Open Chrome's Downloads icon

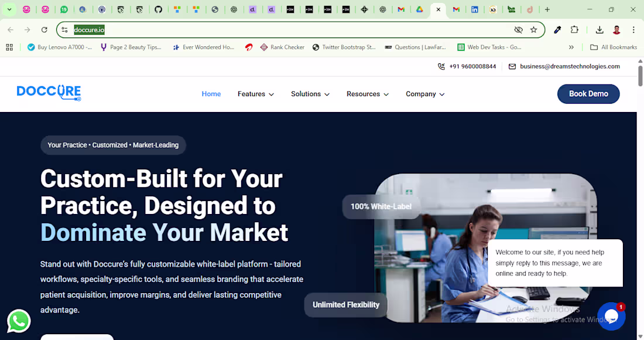click(x=599, y=29)
